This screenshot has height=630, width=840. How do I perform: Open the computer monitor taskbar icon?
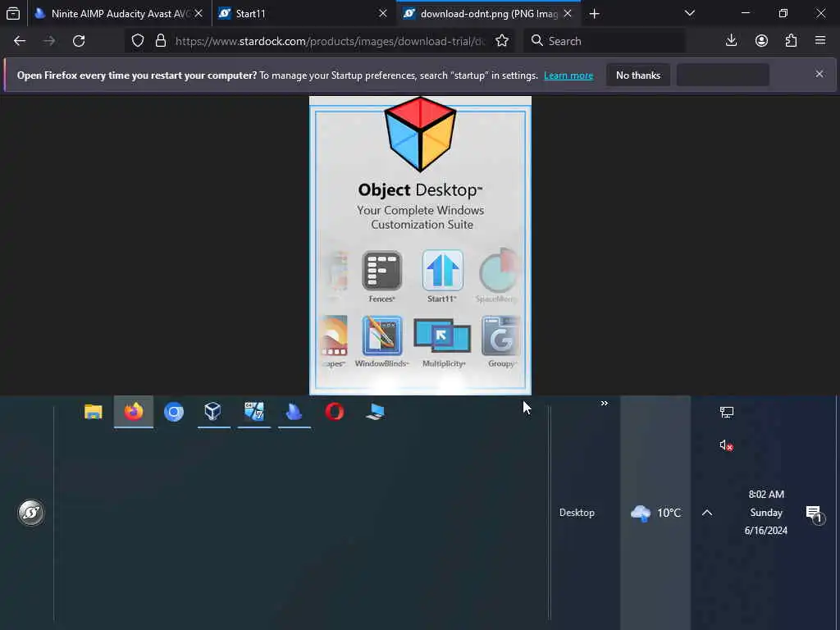375,412
